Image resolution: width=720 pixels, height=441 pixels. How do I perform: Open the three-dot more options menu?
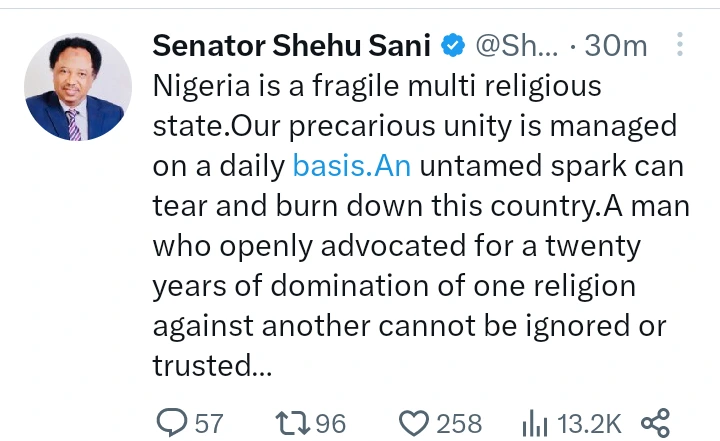coord(679,46)
